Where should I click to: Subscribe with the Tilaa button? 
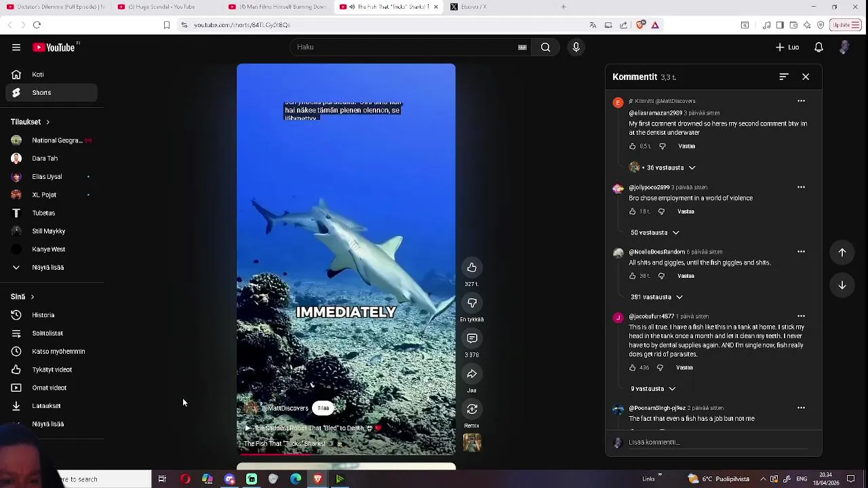(323, 408)
